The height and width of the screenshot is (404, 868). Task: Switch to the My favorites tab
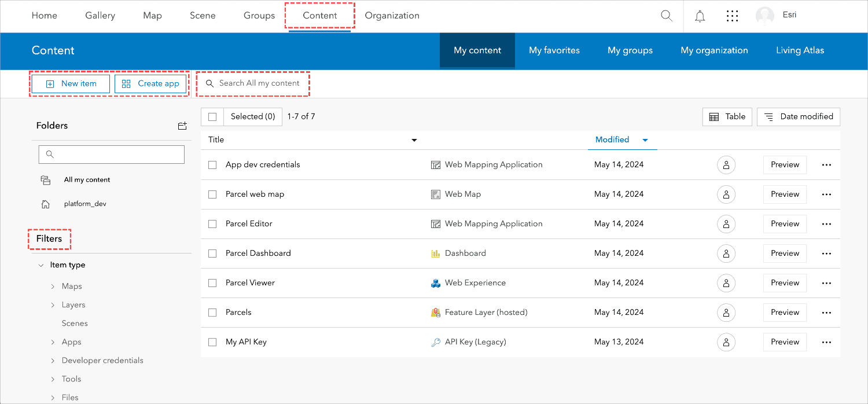pos(554,50)
